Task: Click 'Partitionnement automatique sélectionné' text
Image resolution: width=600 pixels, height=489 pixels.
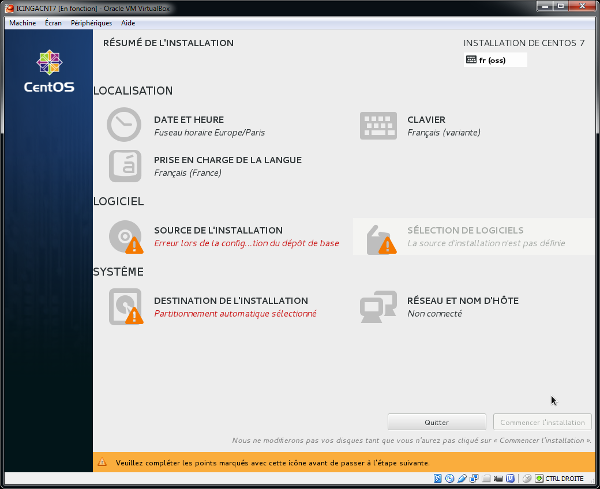Action: click(235, 314)
